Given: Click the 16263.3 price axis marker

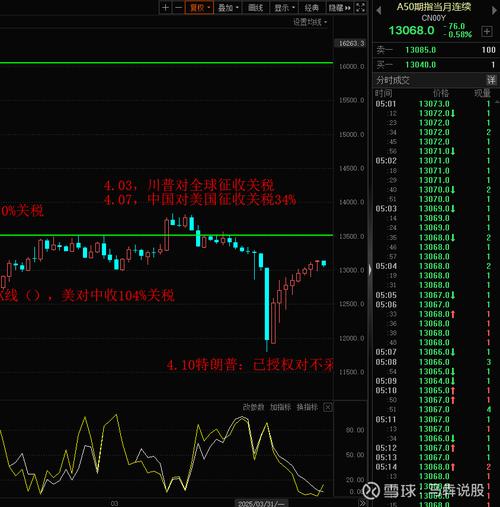Looking at the screenshot, I should (351, 43).
